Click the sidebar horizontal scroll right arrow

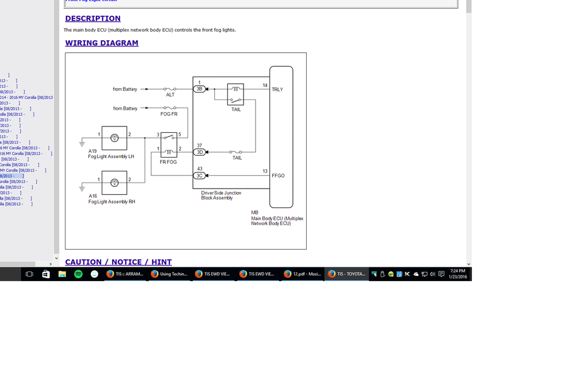coord(51,264)
